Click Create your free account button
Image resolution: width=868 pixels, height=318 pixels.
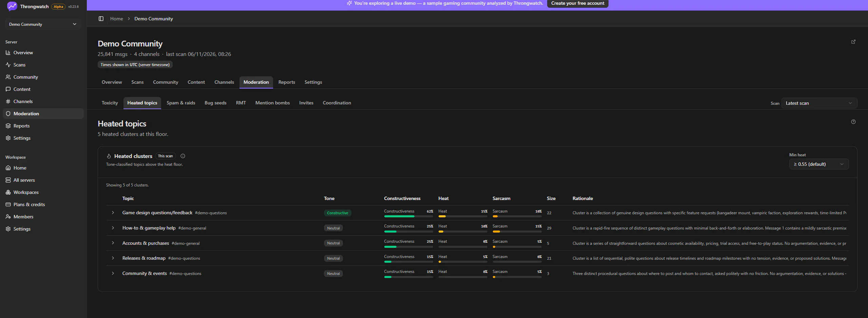click(x=578, y=3)
